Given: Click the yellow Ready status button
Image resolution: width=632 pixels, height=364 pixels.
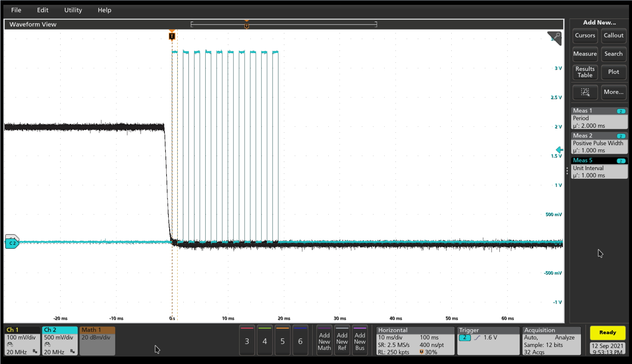Looking at the screenshot, I should 607,333.
